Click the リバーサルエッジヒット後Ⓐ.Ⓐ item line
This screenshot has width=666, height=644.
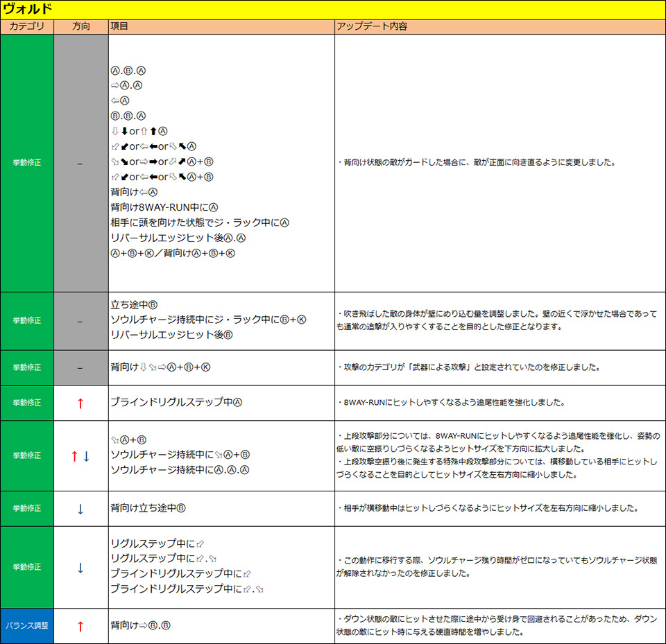tap(178, 238)
